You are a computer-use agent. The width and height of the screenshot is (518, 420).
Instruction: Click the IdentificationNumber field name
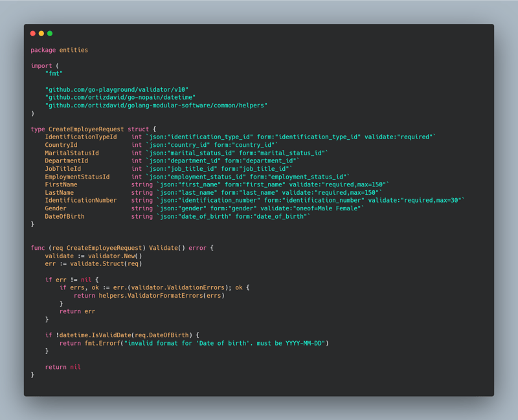pyautogui.click(x=80, y=201)
